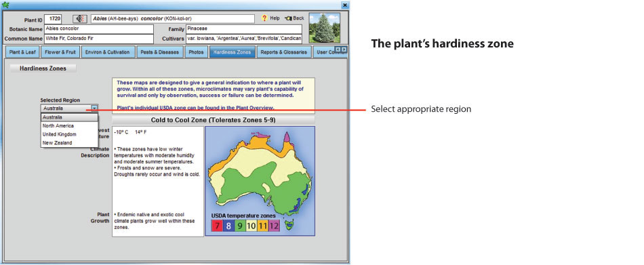Viewport: 644px width, 265px height.
Task: Click the blue zone 8 legend swatch
Action: 228,226
